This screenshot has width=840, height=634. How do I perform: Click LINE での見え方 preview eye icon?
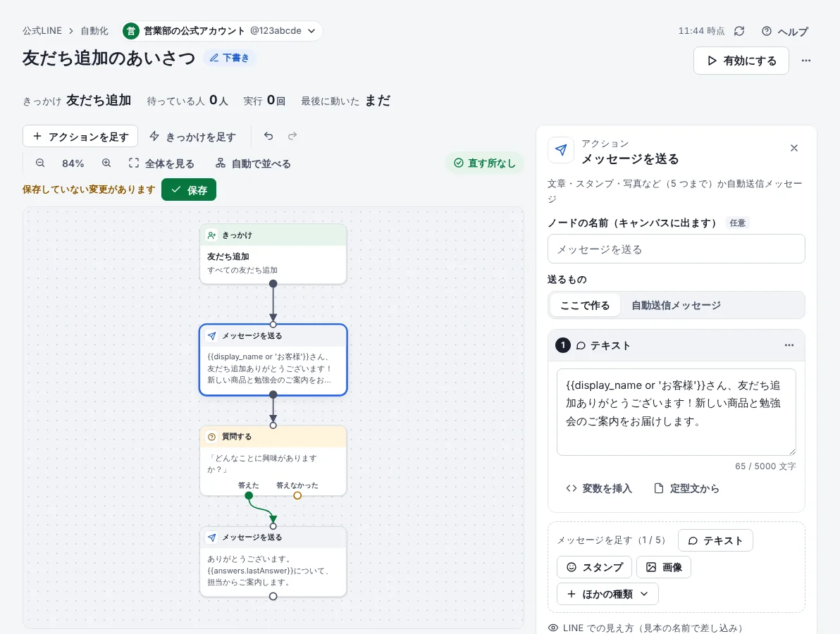[x=553, y=628]
